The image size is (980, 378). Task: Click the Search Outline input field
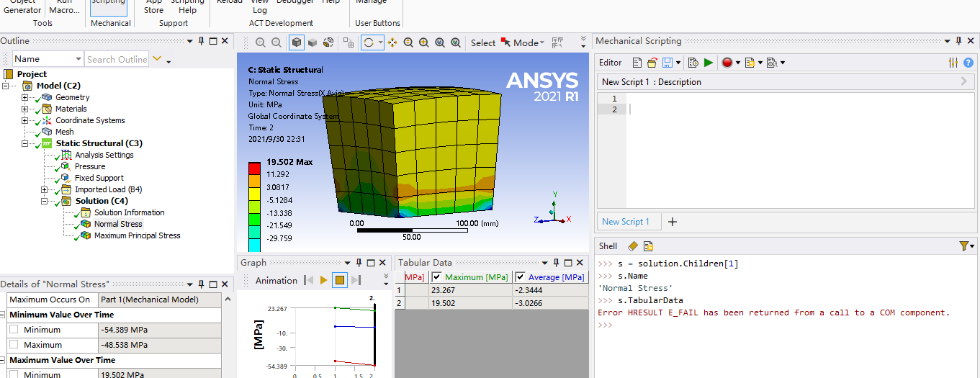point(117,59)
